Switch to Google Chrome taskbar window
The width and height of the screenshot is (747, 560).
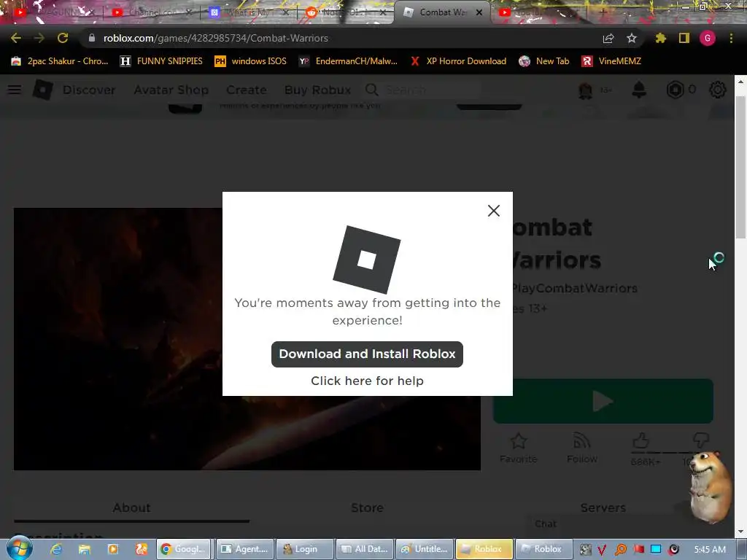pos(183,549)
